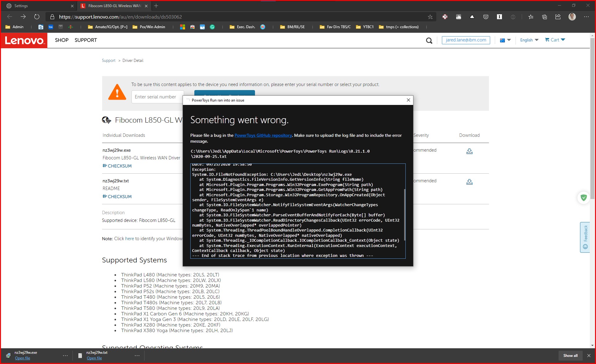Viewport: 596px width, 364px height.
Task: Click the Share icon in the browser toolbar
Action: (x=558, y=17)
